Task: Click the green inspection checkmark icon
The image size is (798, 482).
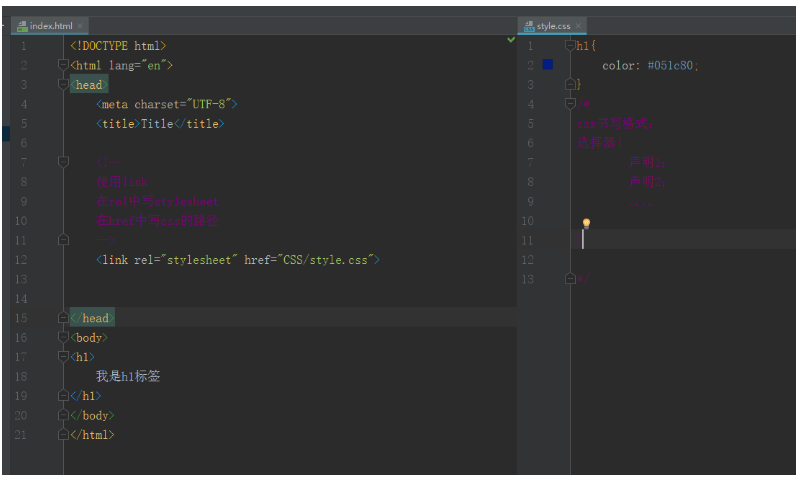Action: tap(511, 40)
